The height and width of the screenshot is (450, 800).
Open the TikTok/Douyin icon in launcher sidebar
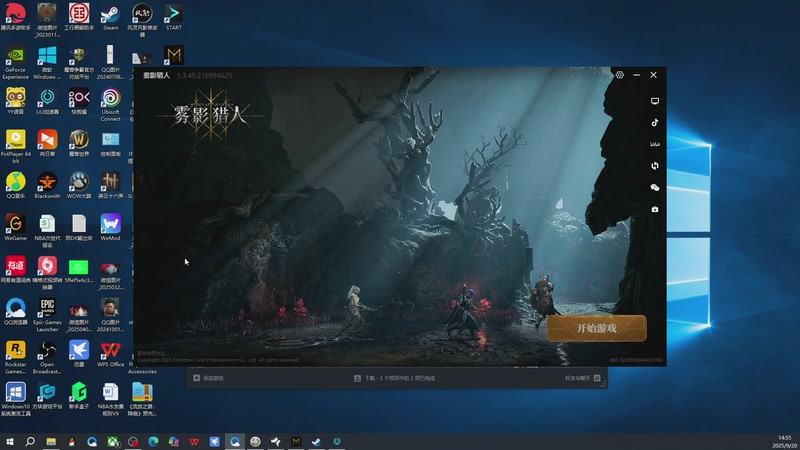(x=655, y=122)
